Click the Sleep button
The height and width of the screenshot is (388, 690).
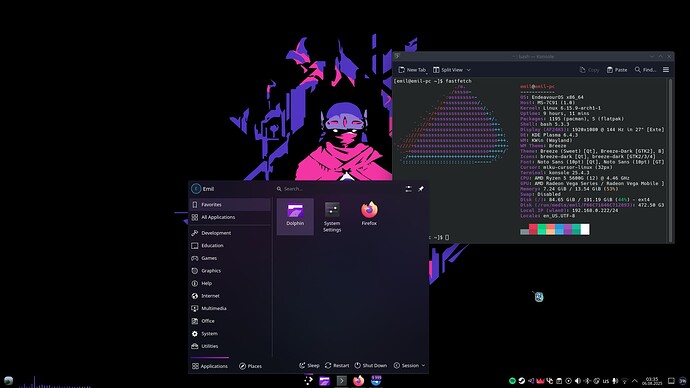click(309, 366)
